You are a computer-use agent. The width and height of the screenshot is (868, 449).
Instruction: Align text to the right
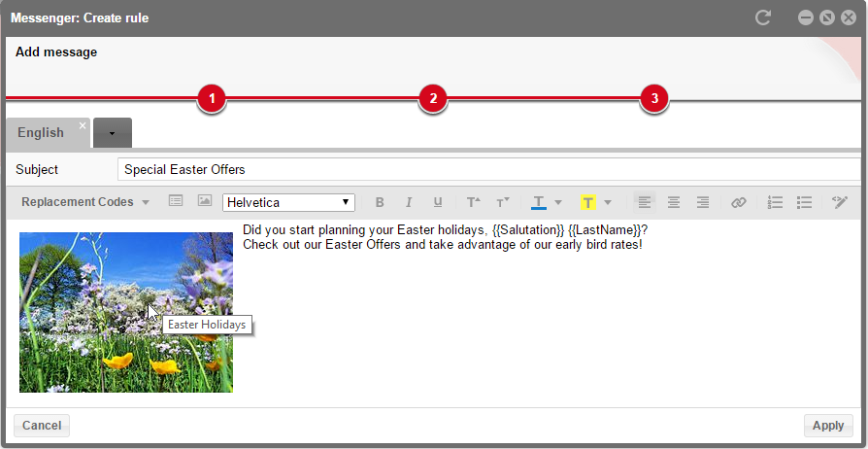pyautogui.click(x=702, y=202)
